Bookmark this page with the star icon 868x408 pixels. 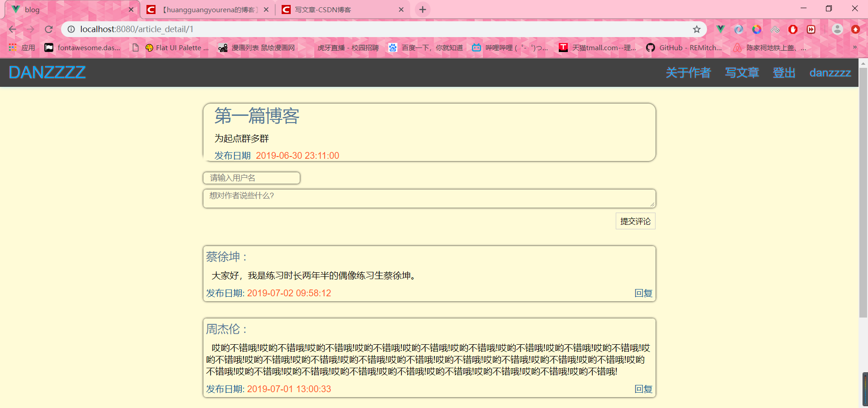point(697,29)
